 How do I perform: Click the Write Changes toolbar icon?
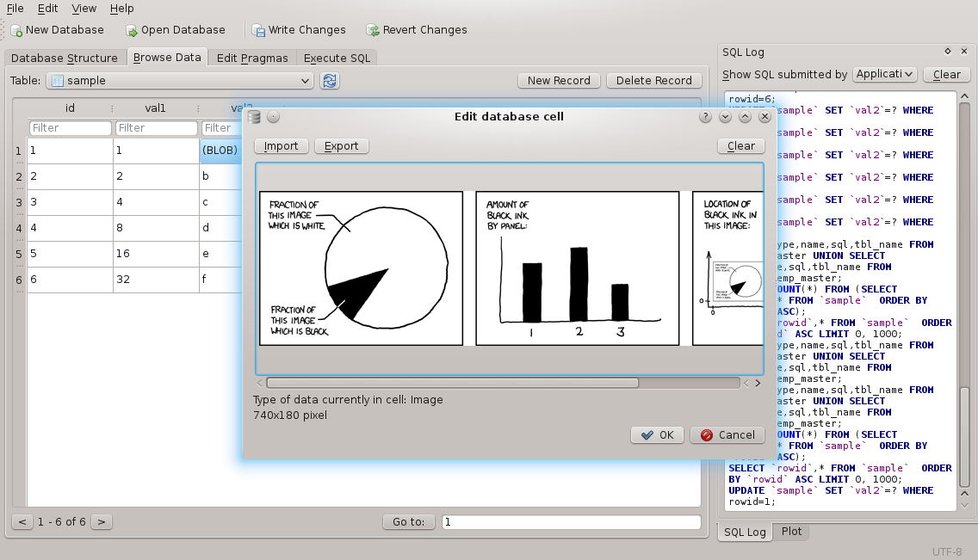[258, 30]
